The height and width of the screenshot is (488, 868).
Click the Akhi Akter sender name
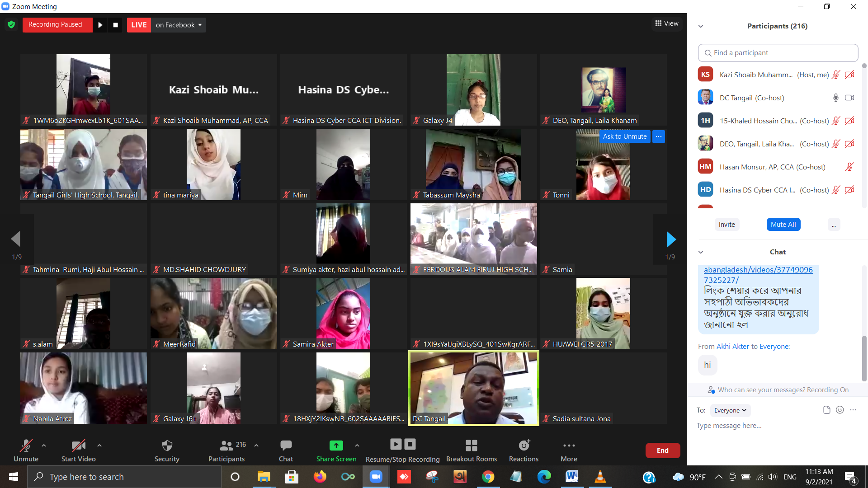coord(733,347)
